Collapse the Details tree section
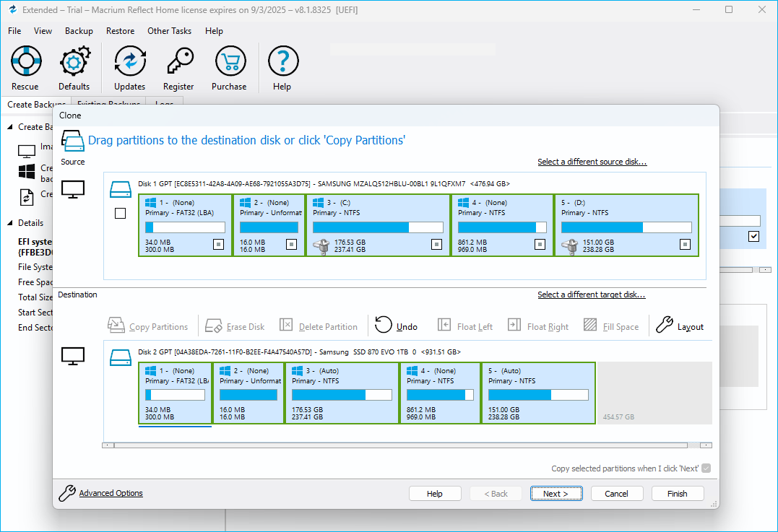 (11, 223)
